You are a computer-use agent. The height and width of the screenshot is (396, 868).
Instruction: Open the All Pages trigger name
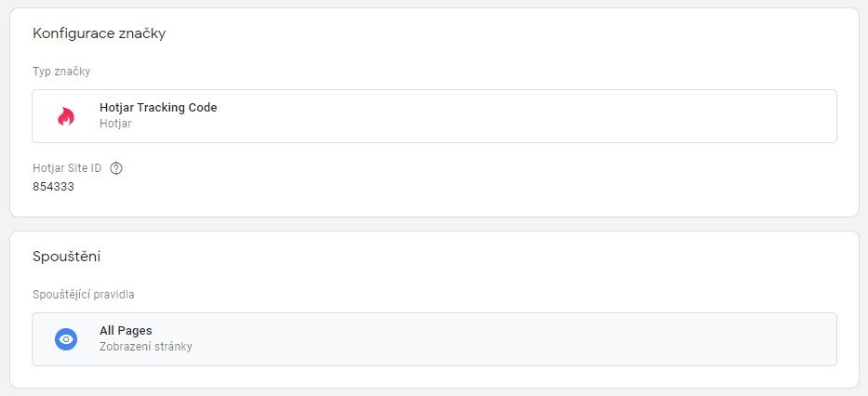pos(126,331)
